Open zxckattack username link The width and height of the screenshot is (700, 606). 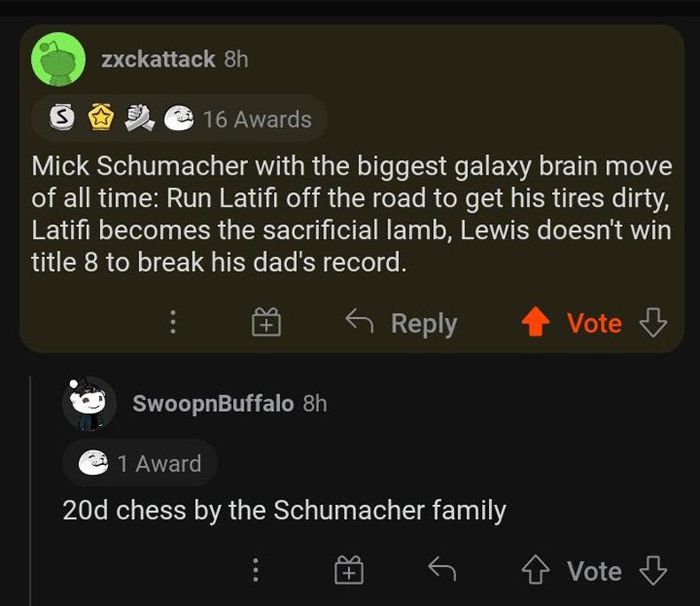click(x=158, y=59)
